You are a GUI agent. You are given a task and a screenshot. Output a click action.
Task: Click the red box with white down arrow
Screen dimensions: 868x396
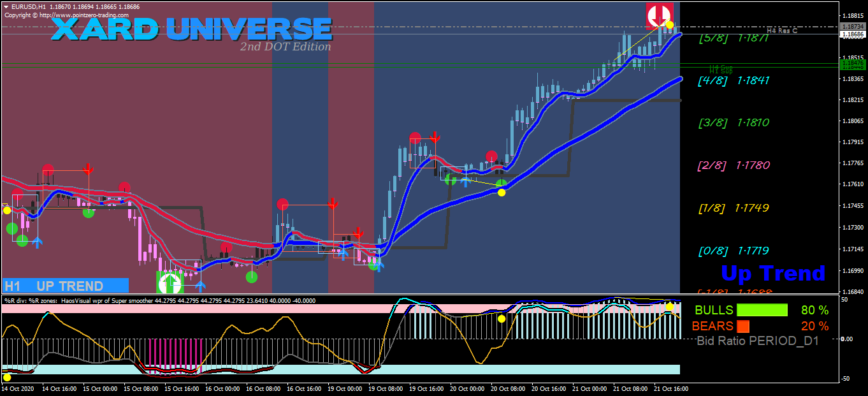point(660,16)
